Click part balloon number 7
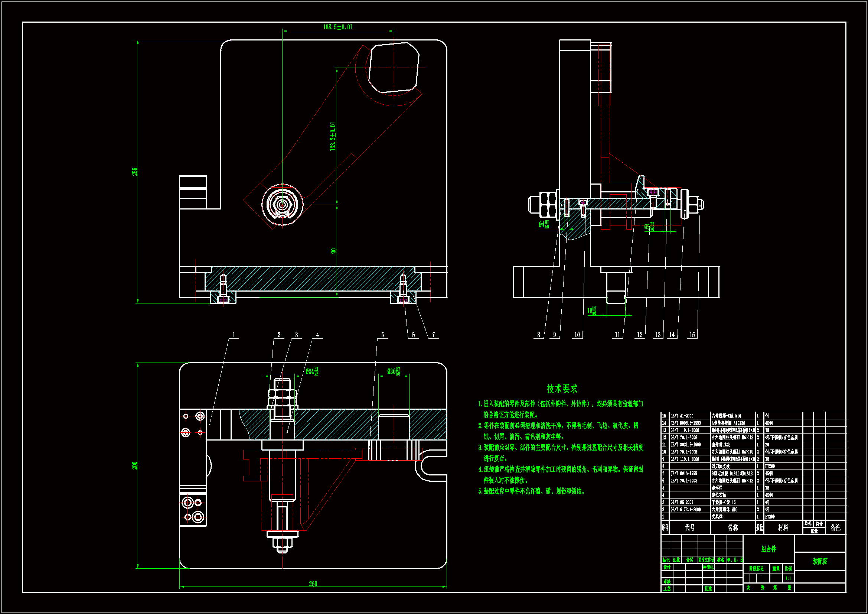 point(433,335)
